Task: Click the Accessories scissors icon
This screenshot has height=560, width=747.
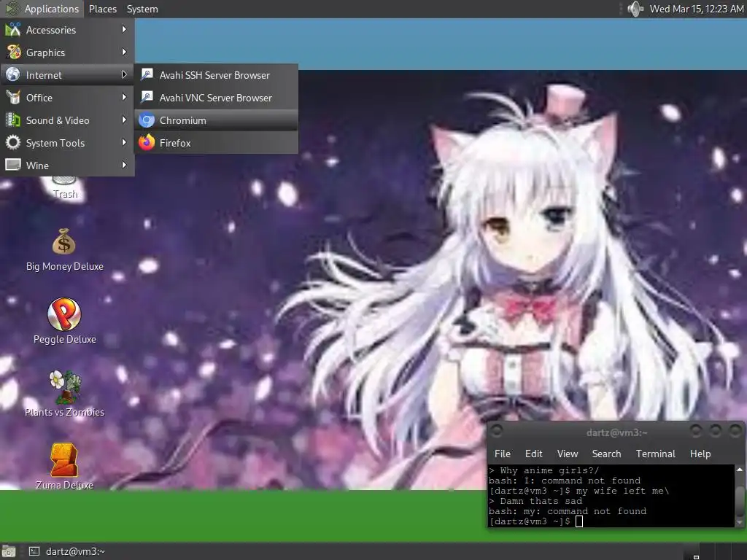Action: coord(13,29)
